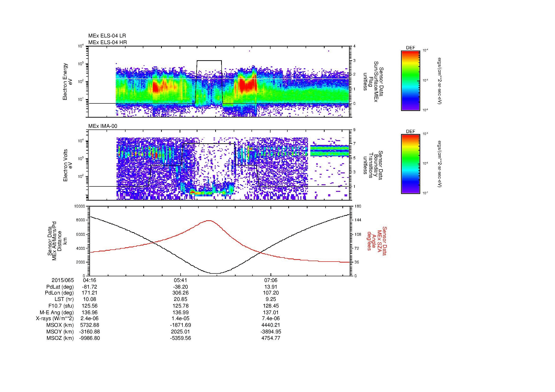Click the 'F10.7 (sfu)' row label
The width and height of the screenshot is (555, 392).
61,306
